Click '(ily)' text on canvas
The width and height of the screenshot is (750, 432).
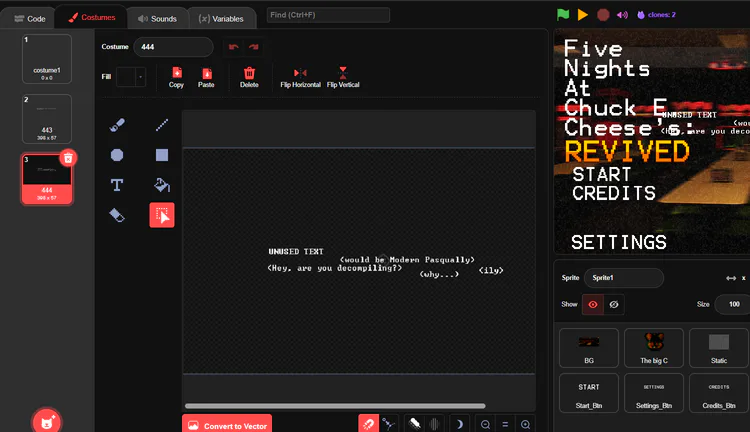pyautogui.click(x=491, y=270)
